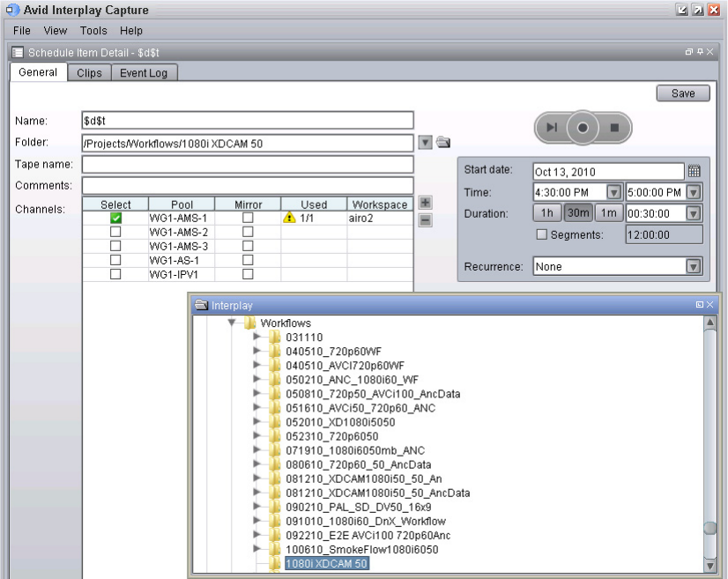The image size is (728, 579).
Task: Sort channels by Pool column header
Action: pos(182,204)
